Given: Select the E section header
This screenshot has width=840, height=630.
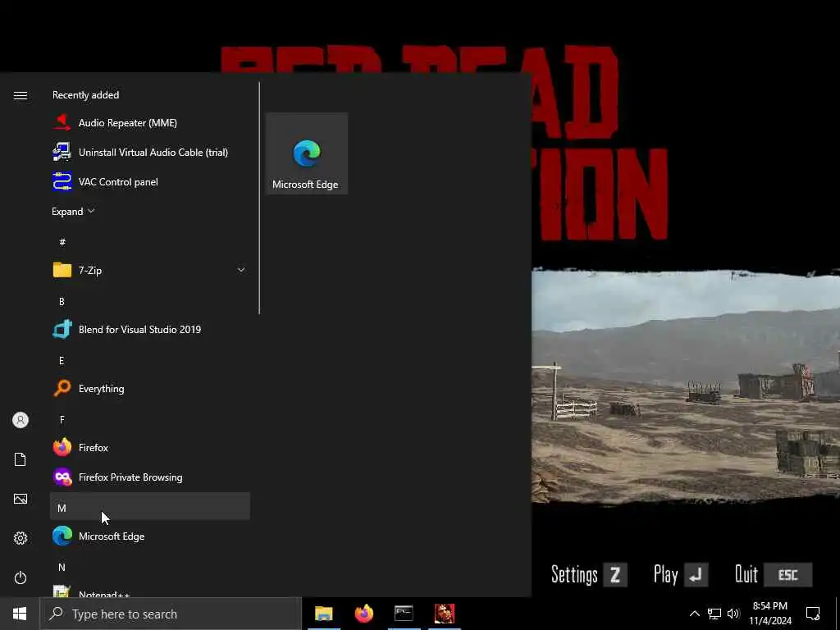Looking at the screenshot, I should (x=62, y=361).
